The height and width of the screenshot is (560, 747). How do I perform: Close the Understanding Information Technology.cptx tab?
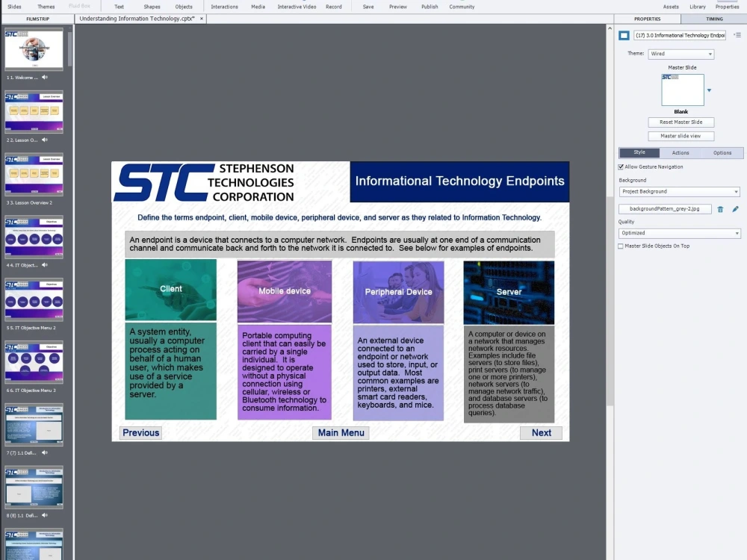[x=202, y=19]
